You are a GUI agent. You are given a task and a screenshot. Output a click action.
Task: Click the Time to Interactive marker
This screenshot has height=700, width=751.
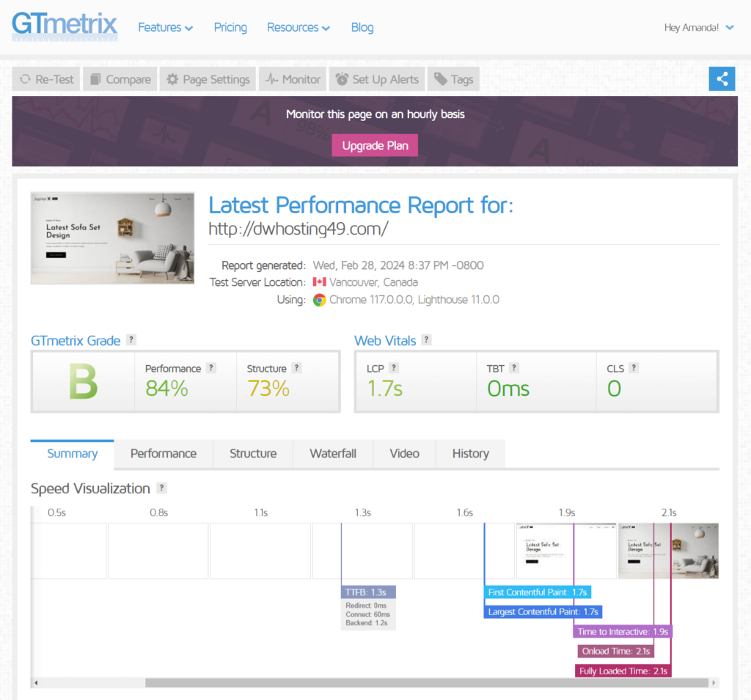[623, 632]
